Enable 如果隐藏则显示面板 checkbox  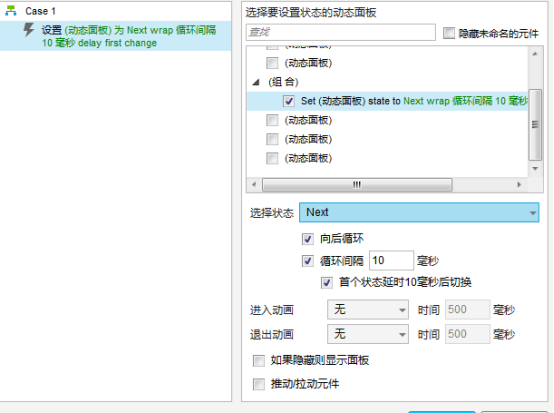point(259,361)
